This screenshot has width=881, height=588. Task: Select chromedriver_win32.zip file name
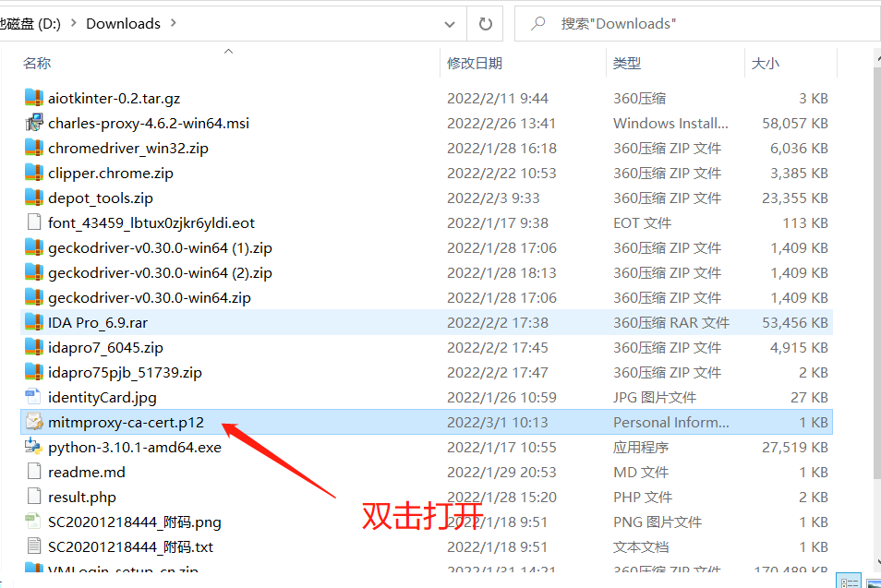(128, 149)
